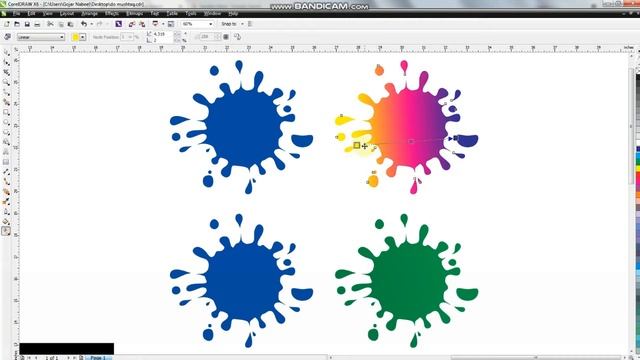The width and height of the screenshot is (640, 360).
Task: Open the Bitmaps menu
Action: [x=134, y=13]
